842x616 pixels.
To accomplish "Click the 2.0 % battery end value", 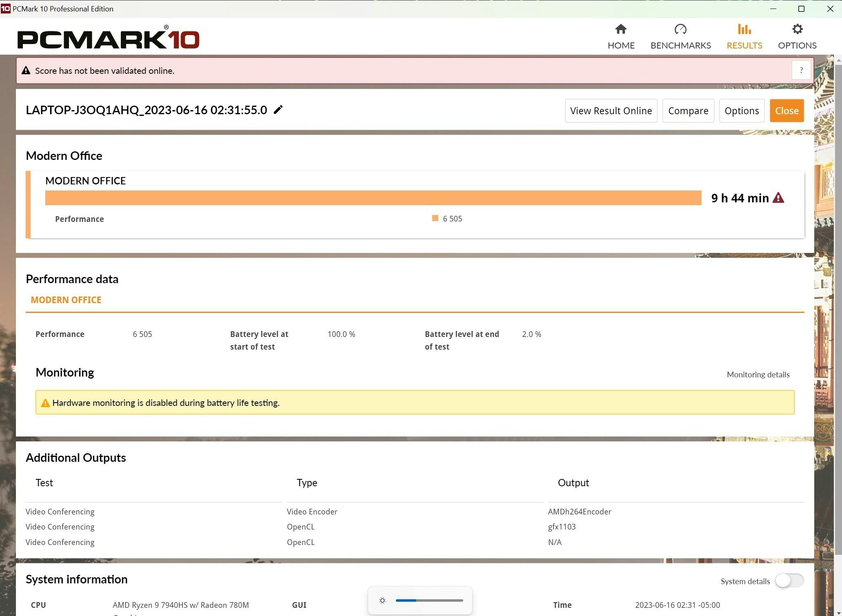I will tap(531, 334).
